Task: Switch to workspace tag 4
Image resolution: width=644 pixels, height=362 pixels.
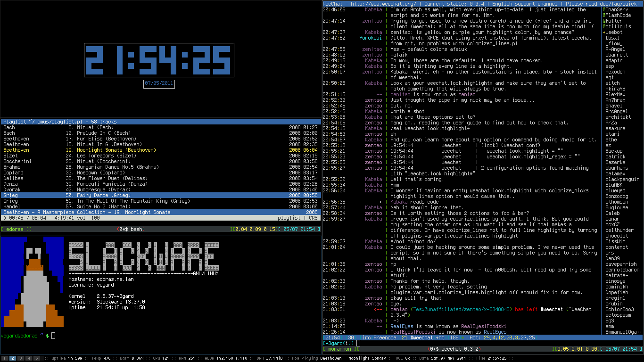Action: tap(28, 358)
